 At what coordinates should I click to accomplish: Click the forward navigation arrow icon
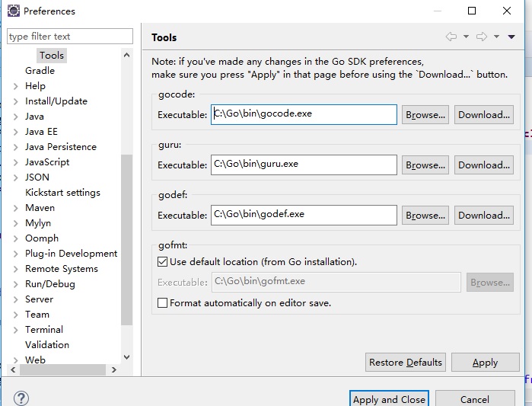pyautogui.click(x=482, y=37)
